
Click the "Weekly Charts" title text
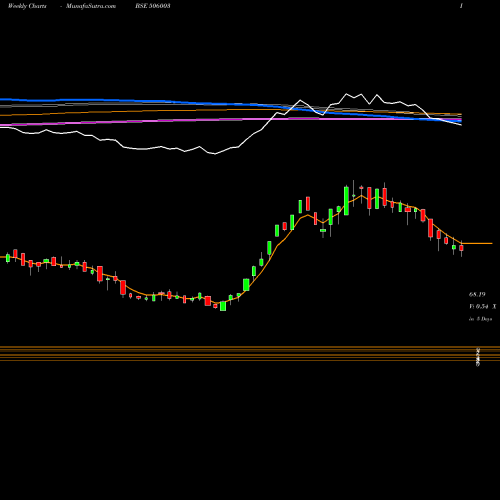[27, 6]
